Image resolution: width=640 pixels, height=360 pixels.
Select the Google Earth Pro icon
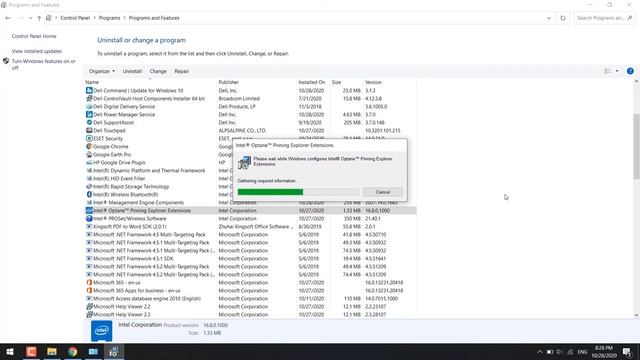tap(89, 154)
